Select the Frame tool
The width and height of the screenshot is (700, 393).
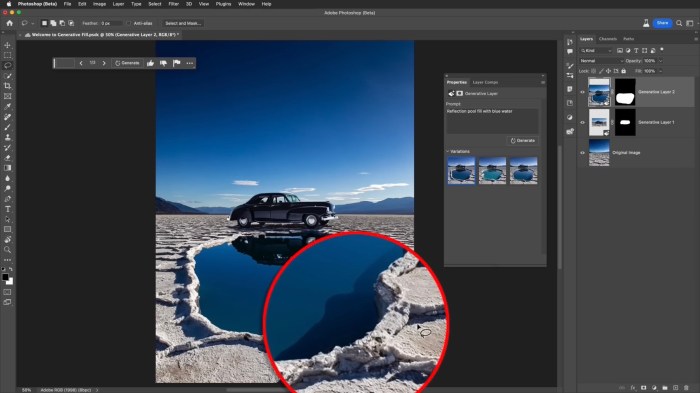[x=8, y=96]
